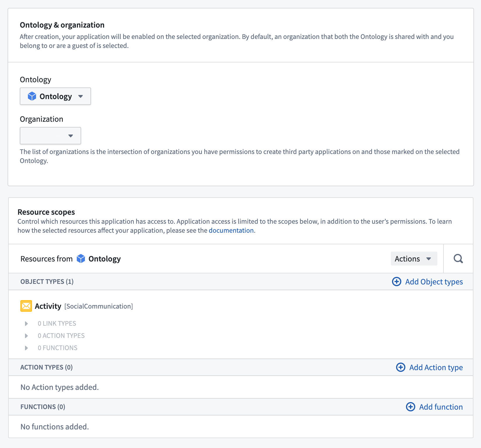Click Add Action type
This screenshot has width=481, height=448.
(x=436, y=367)
